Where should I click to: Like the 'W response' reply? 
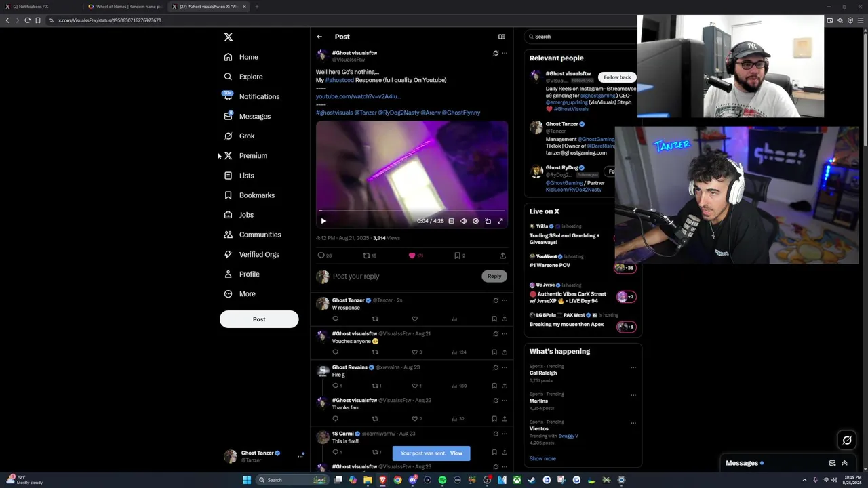[414, 319]
